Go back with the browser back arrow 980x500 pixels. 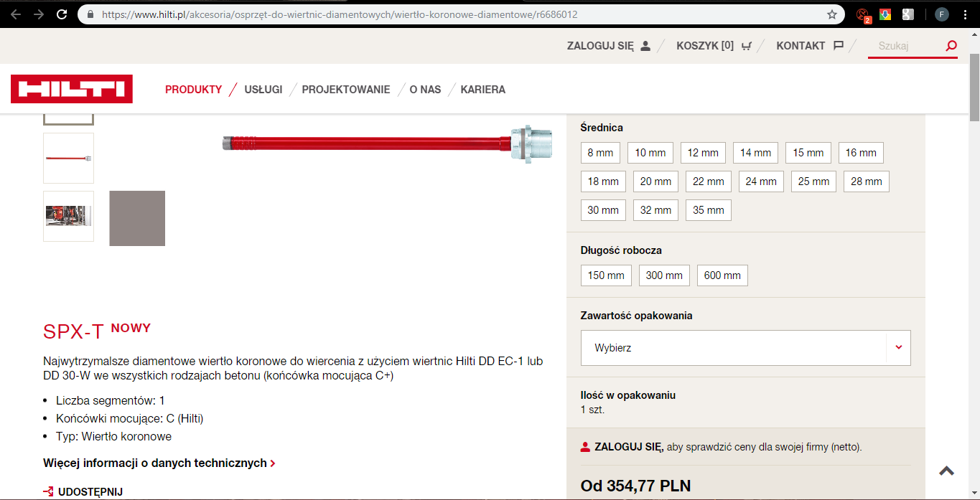coord(15,14)
